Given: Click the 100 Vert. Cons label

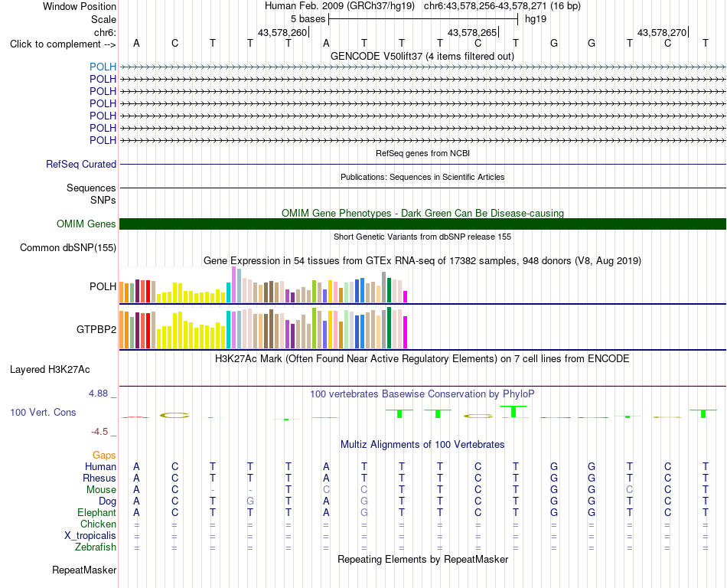Looking at the screenshot, I should [x=43, y=412].
